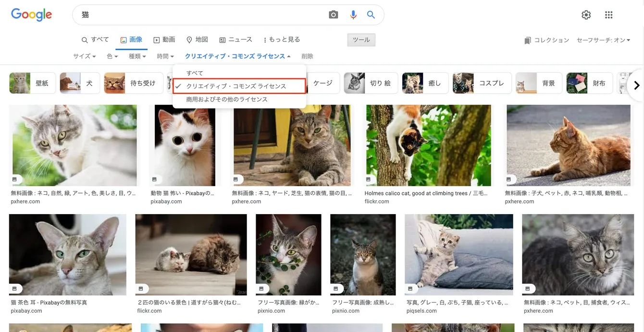The image size is (644, 332).
Task: Open the pixnio sitting adult cat image
Action: tap(363, 255)
